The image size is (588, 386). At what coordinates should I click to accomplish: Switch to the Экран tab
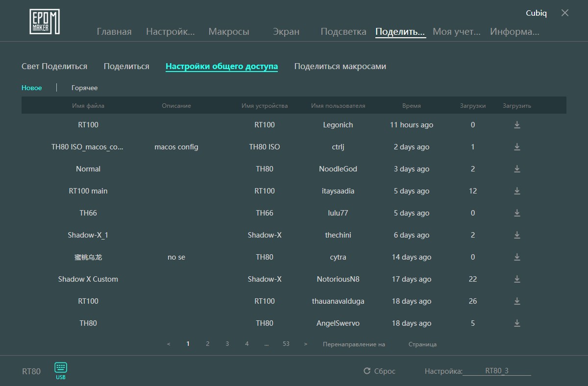click(x=286, y=32)
